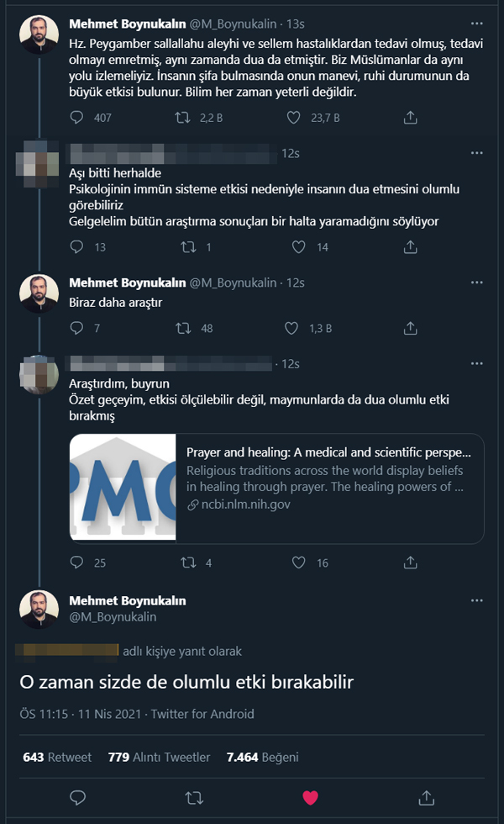Share the first tweet in the thread
504x824 pixels.
[x=411, y=118]
